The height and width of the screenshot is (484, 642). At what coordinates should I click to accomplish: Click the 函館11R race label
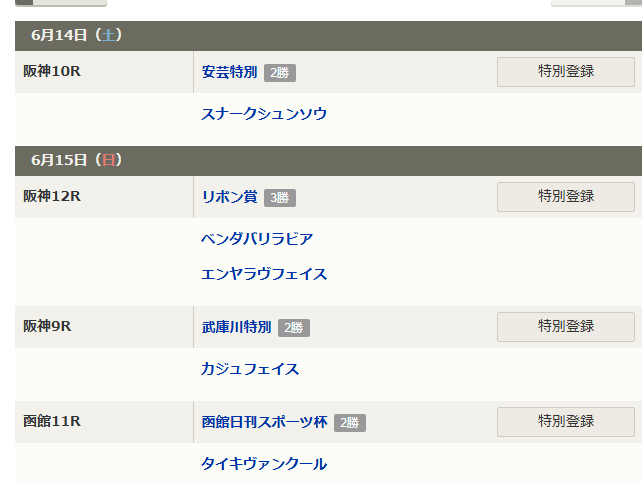tap(52, 421)
